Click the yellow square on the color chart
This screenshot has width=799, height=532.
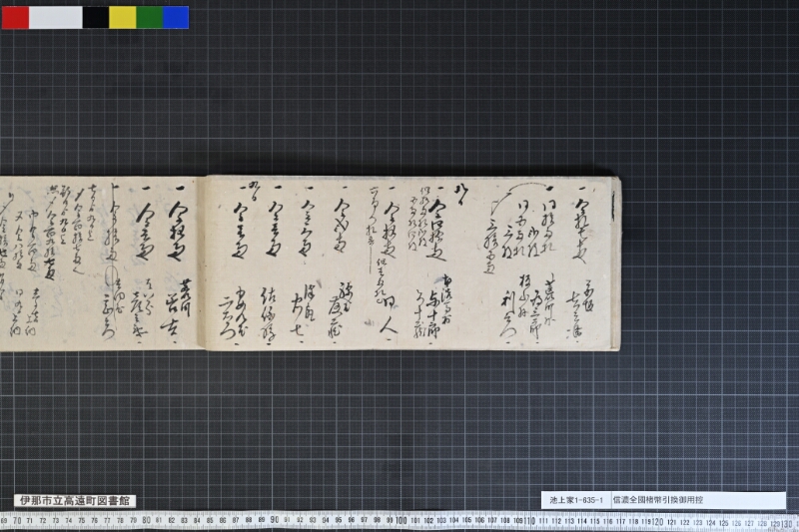[x=123, y=17]
